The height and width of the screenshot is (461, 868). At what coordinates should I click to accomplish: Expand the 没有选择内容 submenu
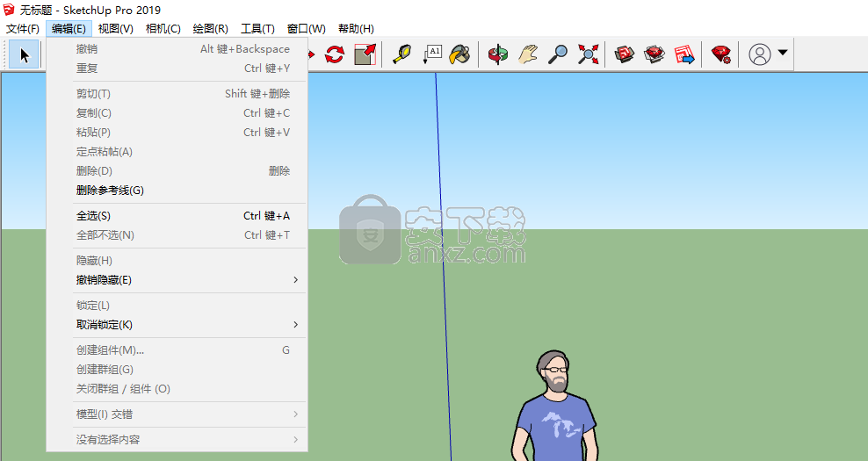pos(177,440)
